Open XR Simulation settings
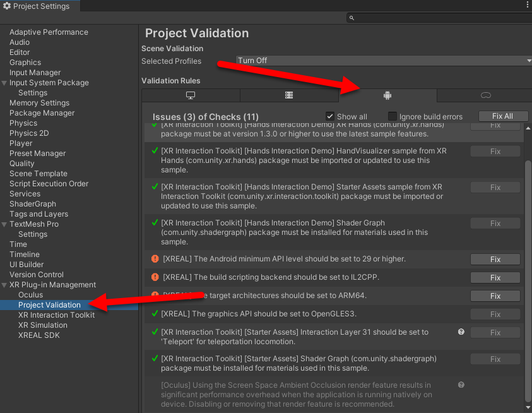Viewport: 532px width, 413px height. [43, 325]
